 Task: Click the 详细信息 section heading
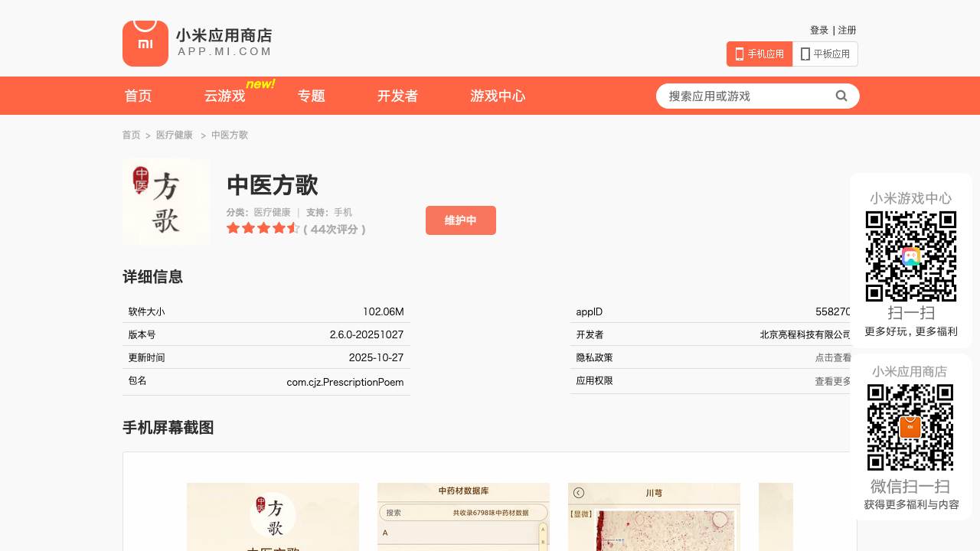(153, 277)
